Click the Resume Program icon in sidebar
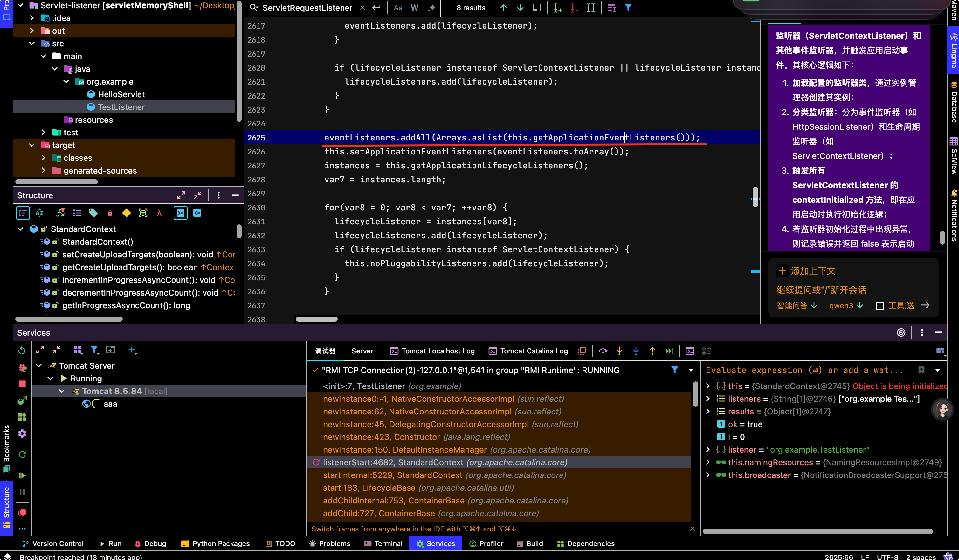The image size is (959, 560). [x=23, y=475]
